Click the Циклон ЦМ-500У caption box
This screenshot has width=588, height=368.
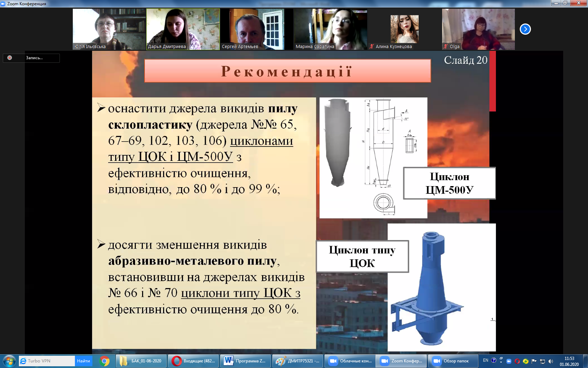coord(449,183)
